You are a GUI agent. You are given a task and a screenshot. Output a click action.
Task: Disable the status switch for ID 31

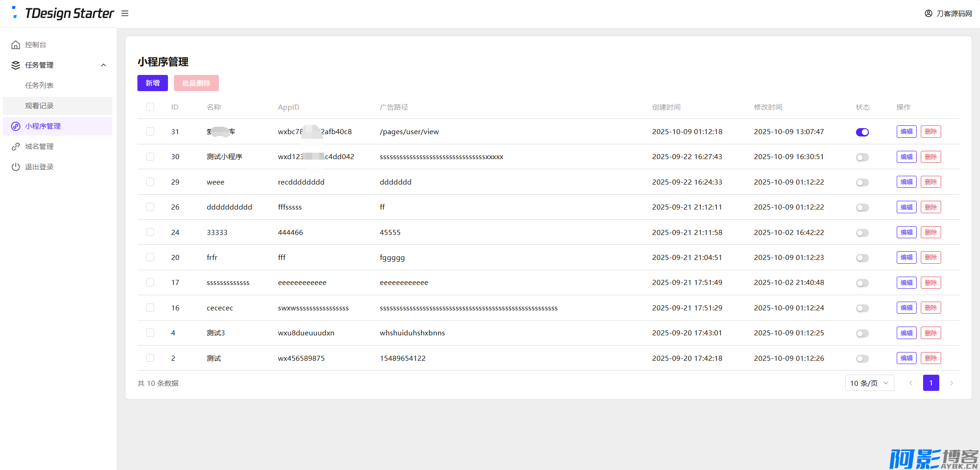[862, 132]
